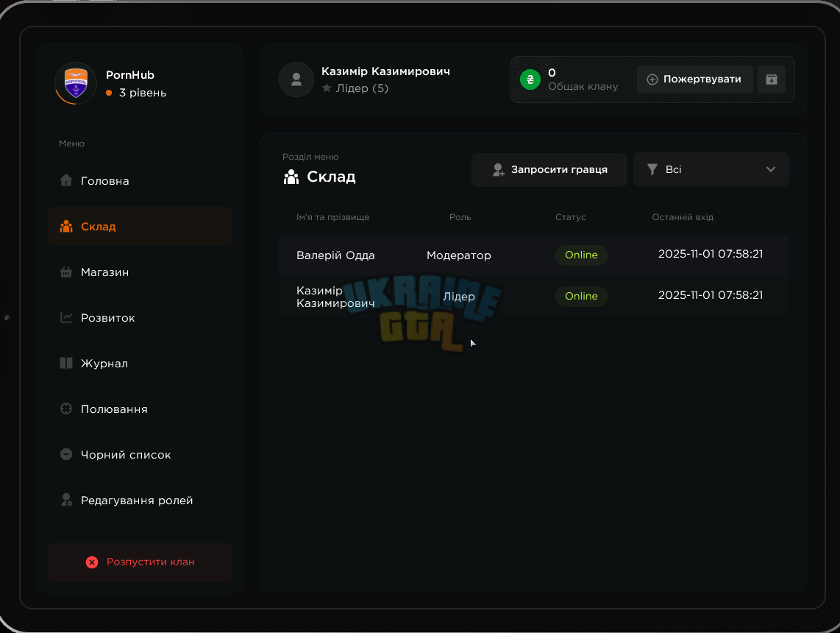This screenshot has width=840, height=633.
Task: Click the Роль column header
Action: (460, 217)
